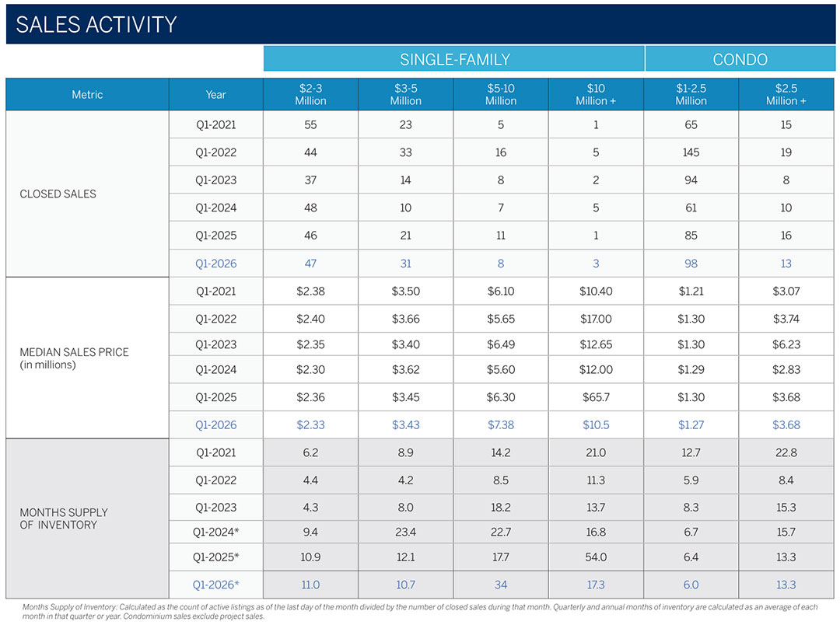Click the CLOSED SALES row label

coord(58,194)
